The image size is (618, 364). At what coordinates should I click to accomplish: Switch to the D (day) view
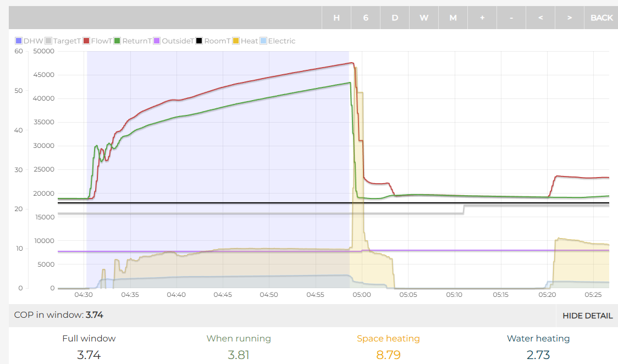tap(395, 18)
